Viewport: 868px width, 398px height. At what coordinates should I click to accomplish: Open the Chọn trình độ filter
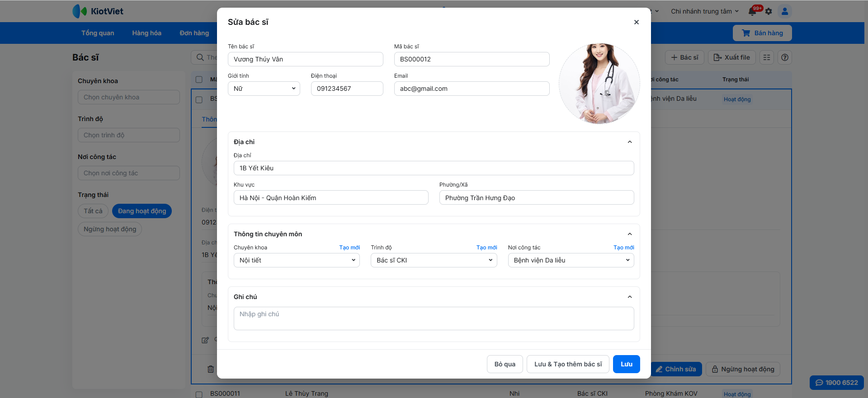point(129,135)
